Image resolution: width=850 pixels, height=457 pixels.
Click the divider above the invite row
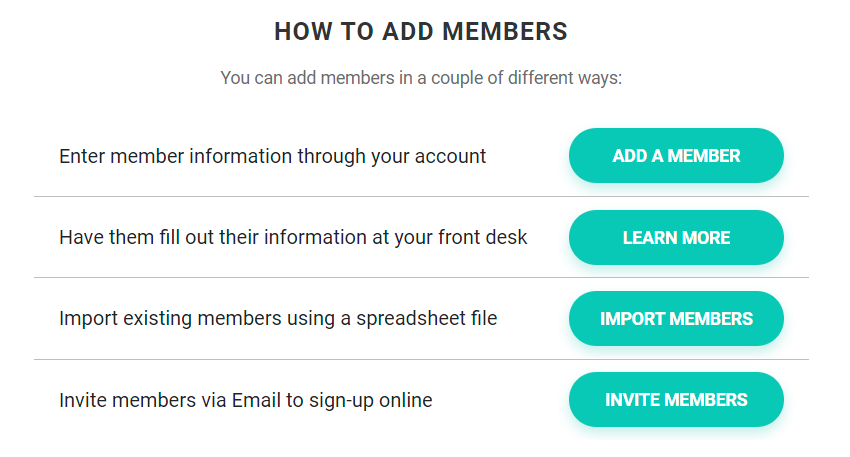pyautogui.click(x=421, y=359)
